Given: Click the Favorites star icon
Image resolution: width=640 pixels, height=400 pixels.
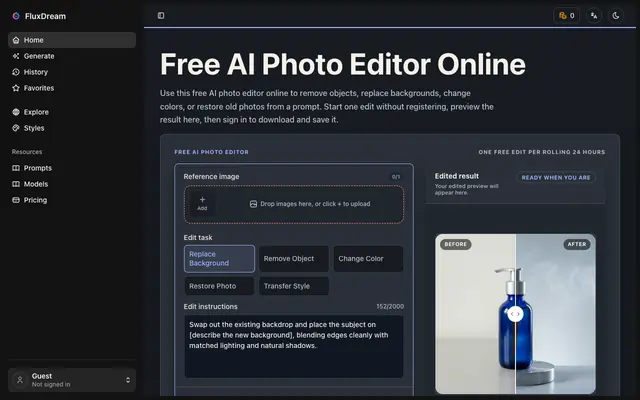Looking at the screenshot, I should coord(16,88).
